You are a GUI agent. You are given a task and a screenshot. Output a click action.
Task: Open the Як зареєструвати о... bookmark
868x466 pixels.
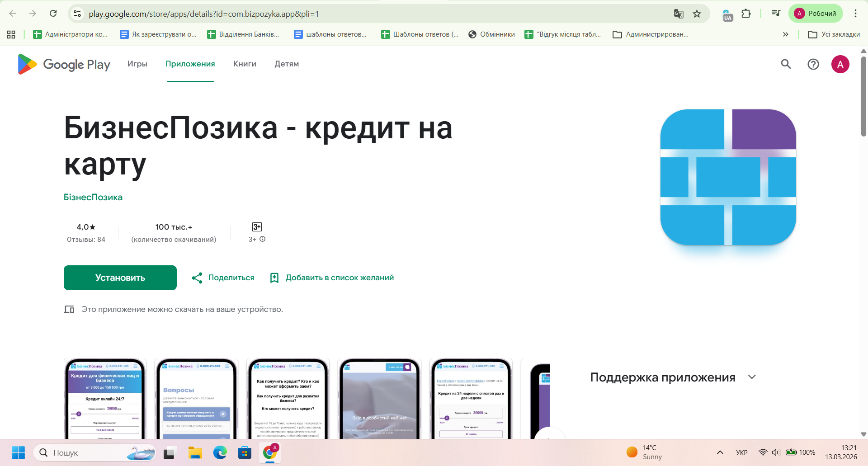pyautogui.click(x=158, y=34)
